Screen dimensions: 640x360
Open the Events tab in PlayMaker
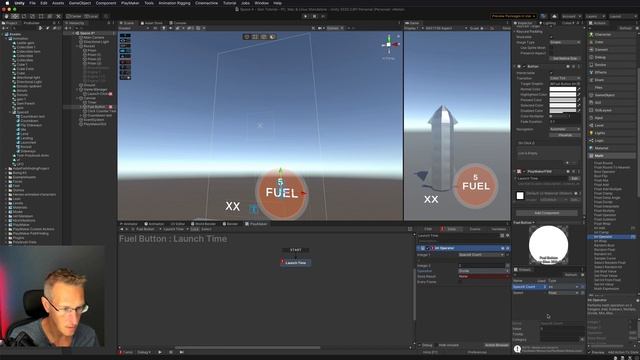(x=475, y=229)
